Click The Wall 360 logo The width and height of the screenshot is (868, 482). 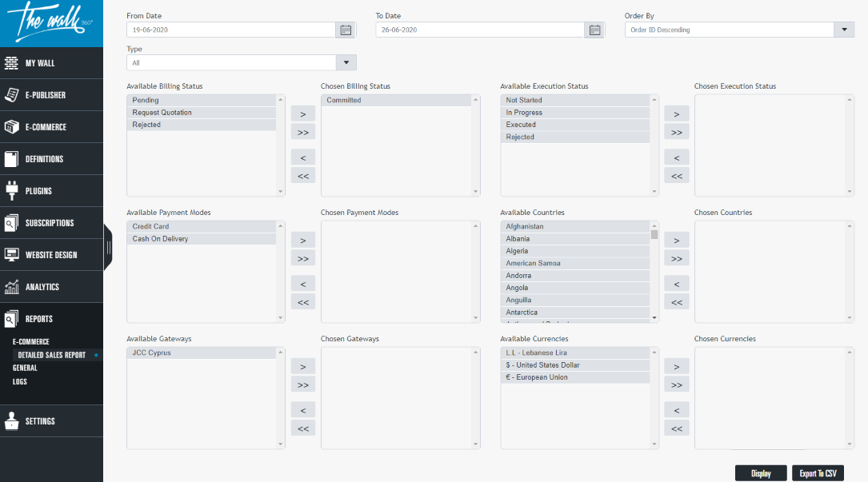pyautogui.click(x=51, y=22)
